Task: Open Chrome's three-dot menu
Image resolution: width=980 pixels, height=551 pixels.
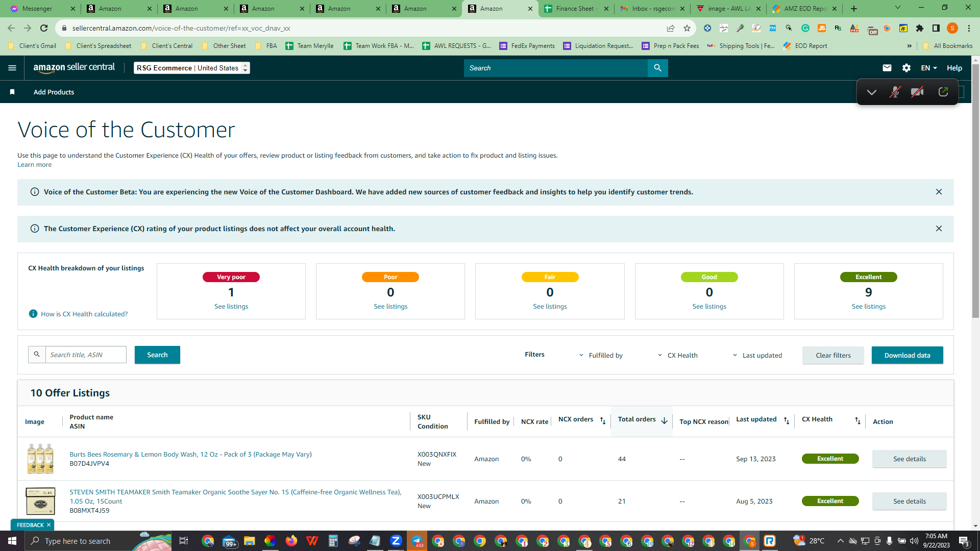Action: click(x=969, y=28)
